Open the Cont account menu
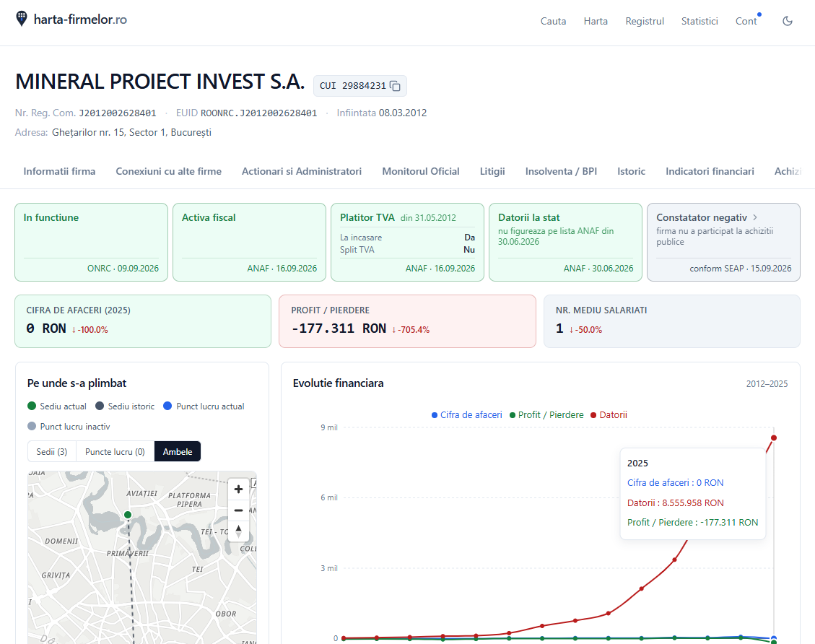This screenshot has width=815, height=644. click(746, 22)
